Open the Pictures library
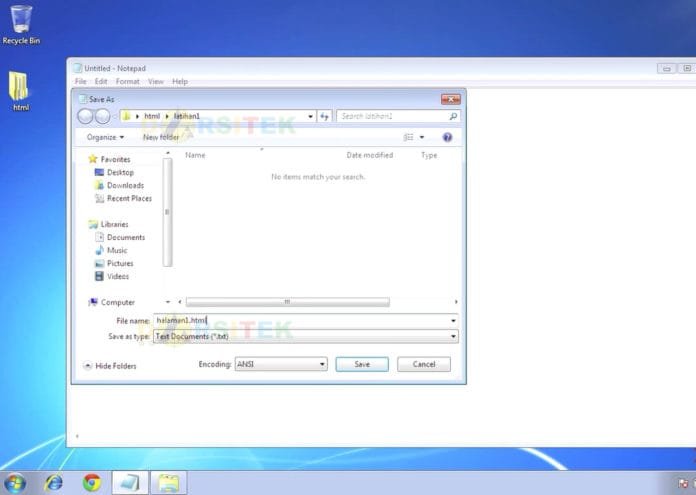Screen dimensions: 696x495 click(x=114, y=263)
